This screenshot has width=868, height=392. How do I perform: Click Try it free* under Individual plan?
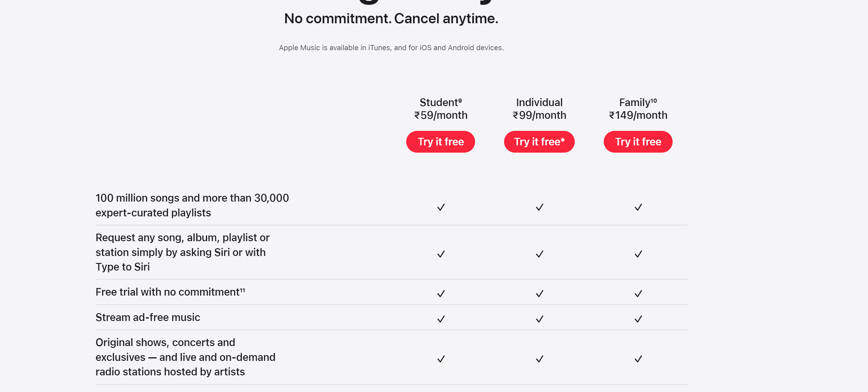point(539,141)
